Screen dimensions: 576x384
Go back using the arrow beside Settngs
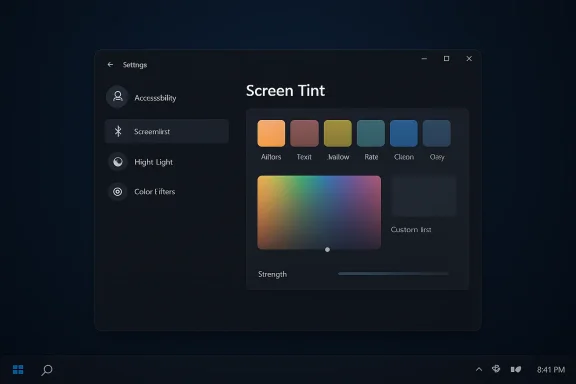tap(110, 65)
